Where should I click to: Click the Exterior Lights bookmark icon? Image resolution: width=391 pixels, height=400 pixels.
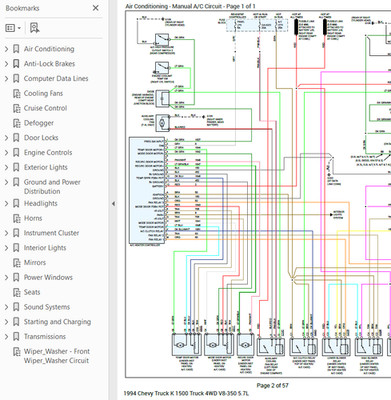pos(16,167)
